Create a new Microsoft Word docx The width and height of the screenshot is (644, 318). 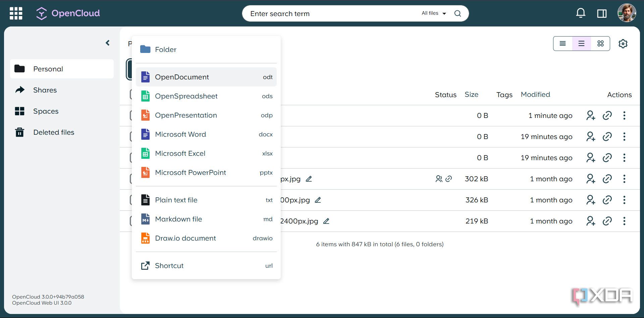click(206, 134)
